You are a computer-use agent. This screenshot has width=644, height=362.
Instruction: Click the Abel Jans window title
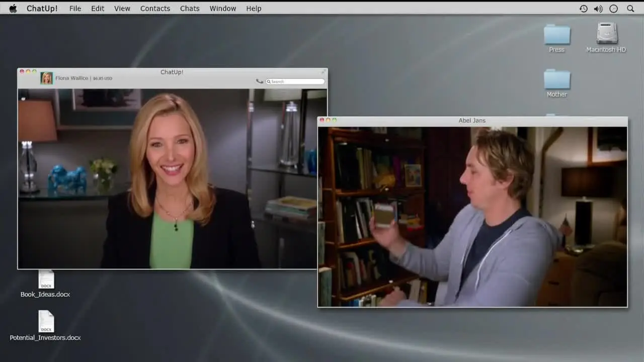[472, 121]
